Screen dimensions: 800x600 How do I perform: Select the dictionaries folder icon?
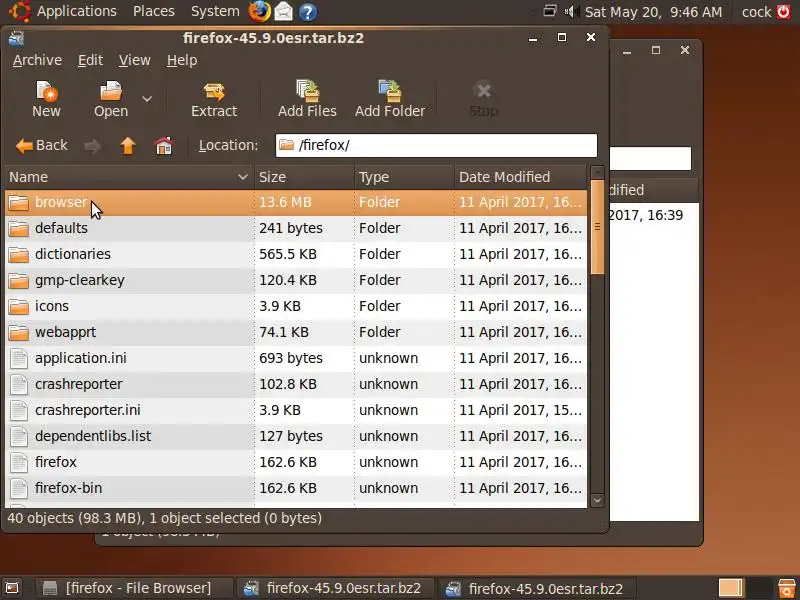click(x=19, y=255)
